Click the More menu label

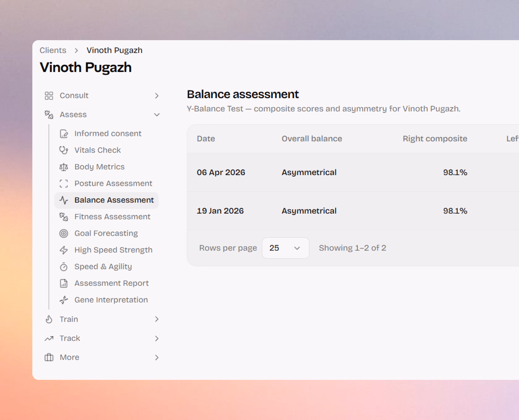70,358
